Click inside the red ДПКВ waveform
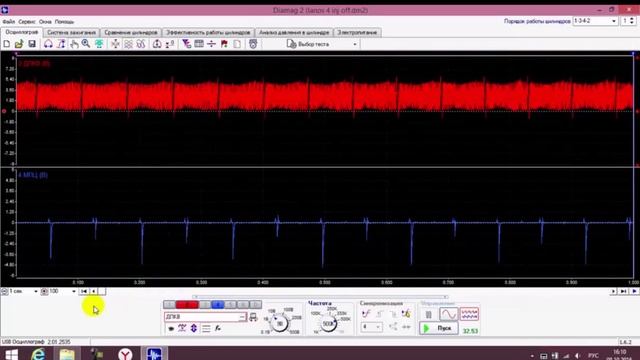This screenshot has height=360, width=640. click(x=325, y=96)
